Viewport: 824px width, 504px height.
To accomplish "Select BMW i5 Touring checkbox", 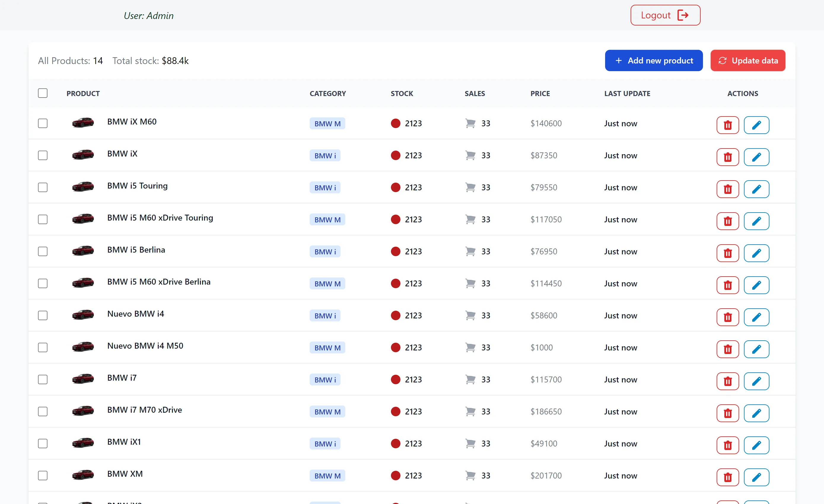I will tap(43, 188).
